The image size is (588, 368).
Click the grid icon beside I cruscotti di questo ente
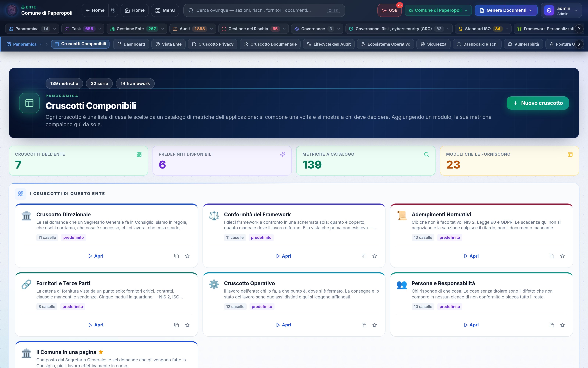click(21, 194)
